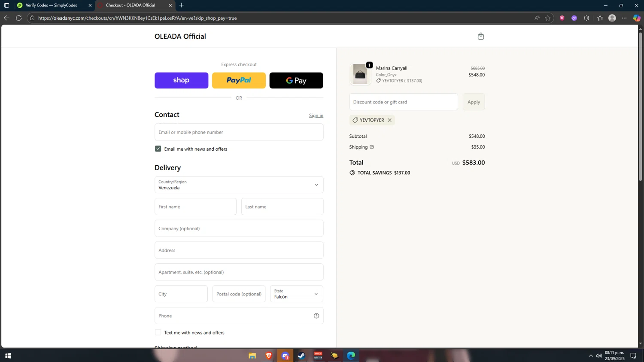Toggle the read aloud icon in address bar
This screenshot has height=362, width=644.
[537, 18]
